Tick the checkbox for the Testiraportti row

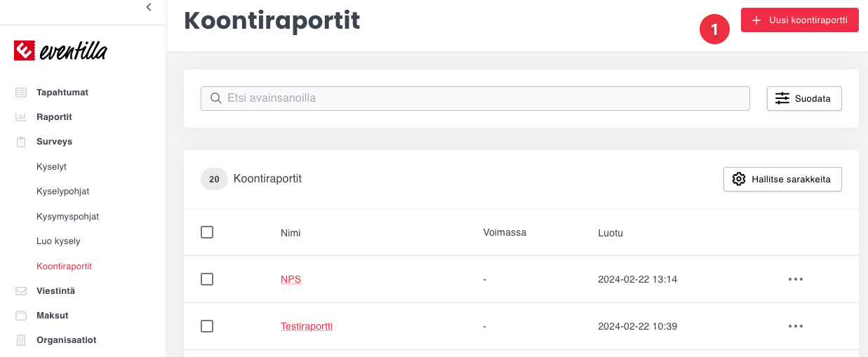[x=207, y=326]
